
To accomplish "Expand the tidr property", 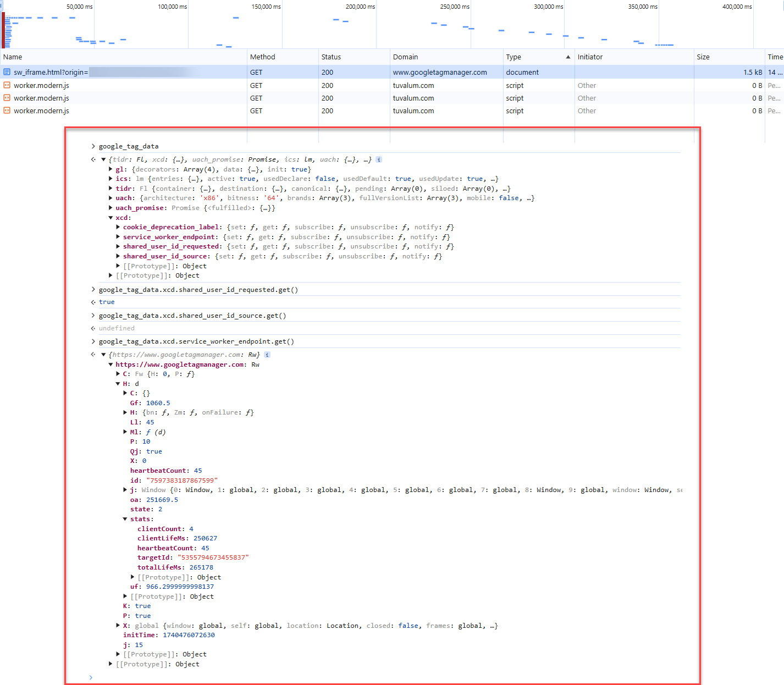I will [x=111, y=189].
